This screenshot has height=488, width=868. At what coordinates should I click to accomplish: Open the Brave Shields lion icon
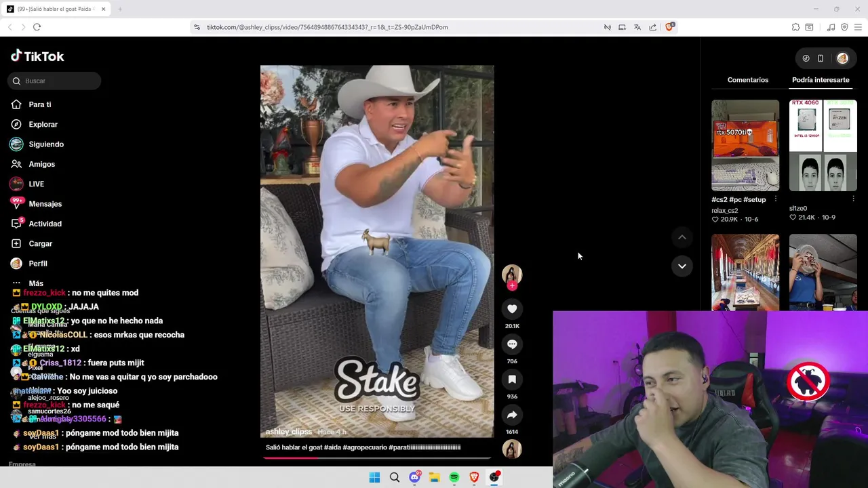coord(669,27)
